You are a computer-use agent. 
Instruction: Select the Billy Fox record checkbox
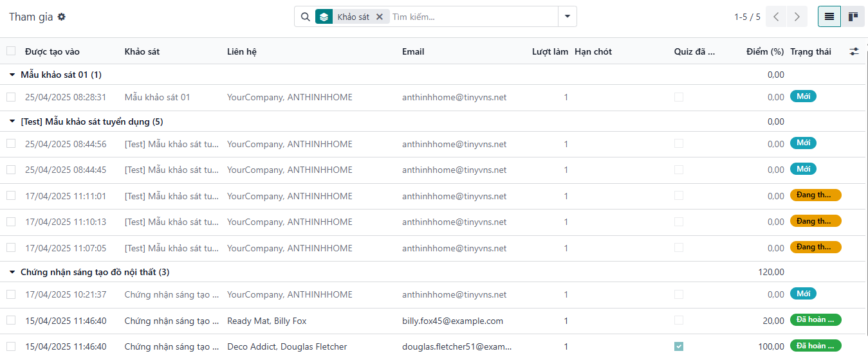[x=11, y=321]
